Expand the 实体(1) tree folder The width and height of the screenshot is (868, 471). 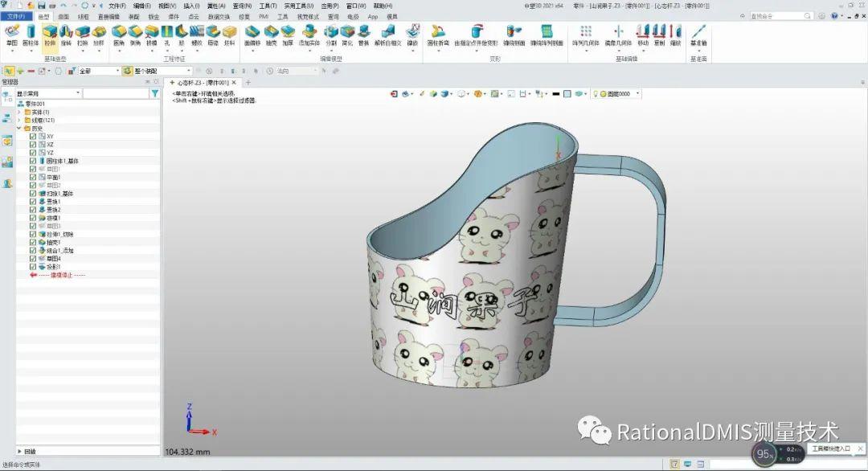tap(19, 112)
